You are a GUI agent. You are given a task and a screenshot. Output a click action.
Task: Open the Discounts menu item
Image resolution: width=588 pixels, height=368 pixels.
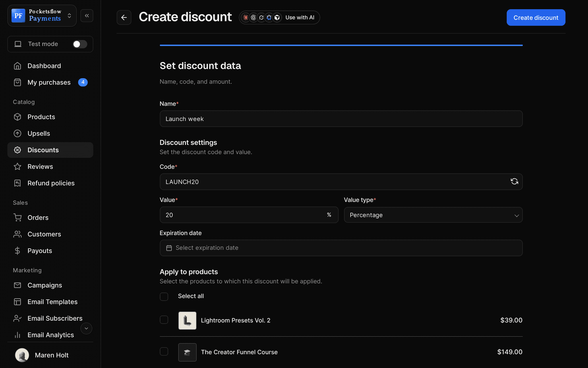click(x=50, y=150)
